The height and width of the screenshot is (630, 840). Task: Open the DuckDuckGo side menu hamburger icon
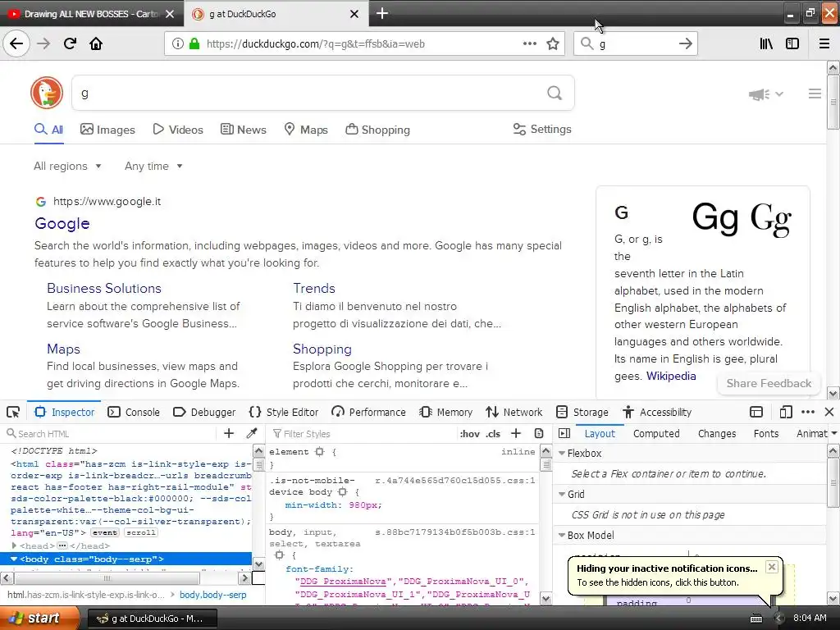click(x=815, y=94)
